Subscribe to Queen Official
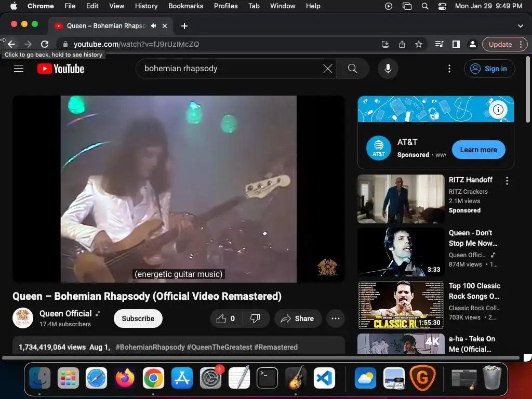 [138, 318]
